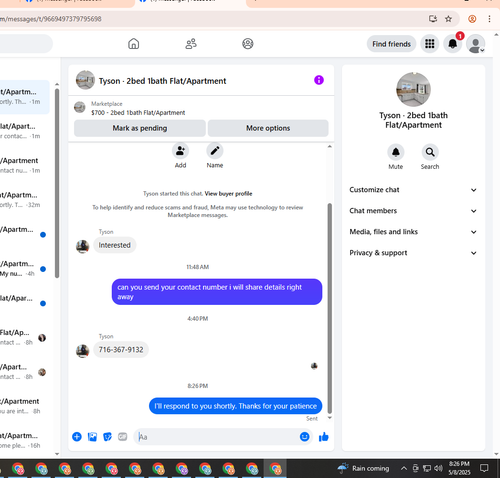The image size is (500, 478).
Task: Open the View buyer profile link
Action: point(228,194)
